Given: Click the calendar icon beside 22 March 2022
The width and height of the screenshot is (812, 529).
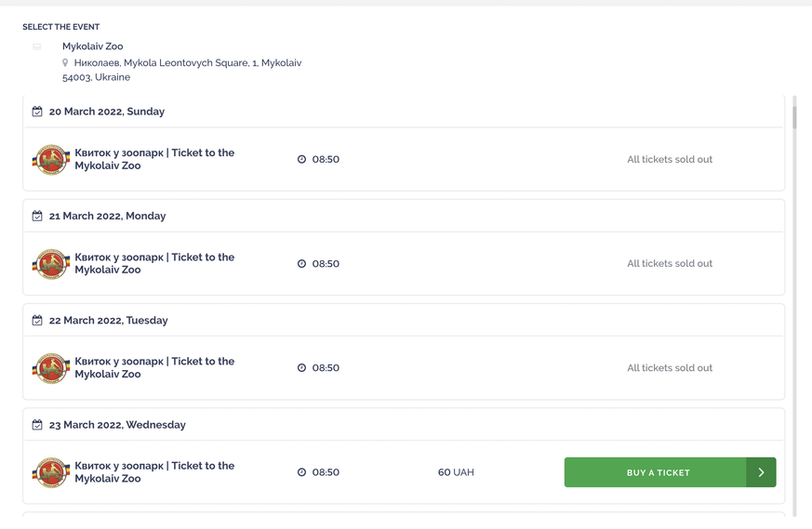Looking at the screenshot, I should click(37, 321).
